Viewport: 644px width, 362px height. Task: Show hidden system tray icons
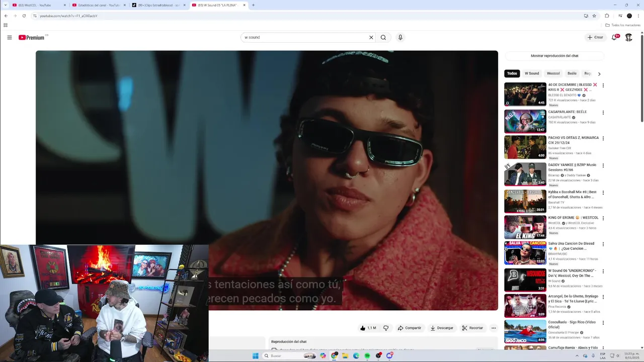coord(577,355)
